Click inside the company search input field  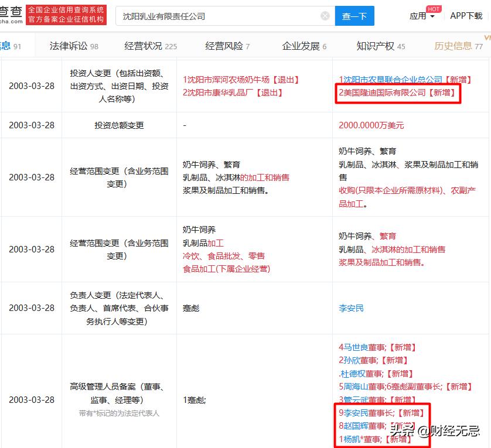(x=223, y=16)
